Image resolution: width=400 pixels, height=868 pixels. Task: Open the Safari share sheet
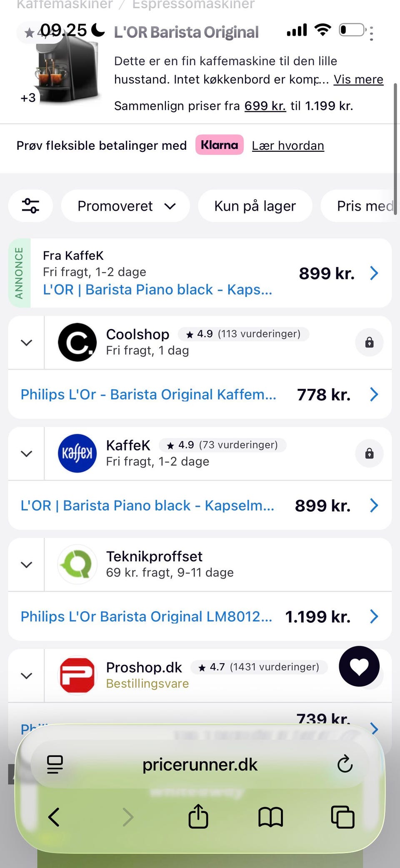pos(198,816)
